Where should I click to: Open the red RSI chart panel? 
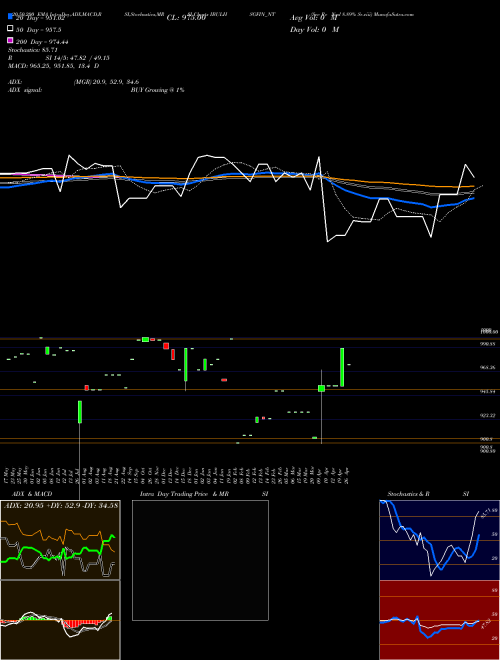439,620
